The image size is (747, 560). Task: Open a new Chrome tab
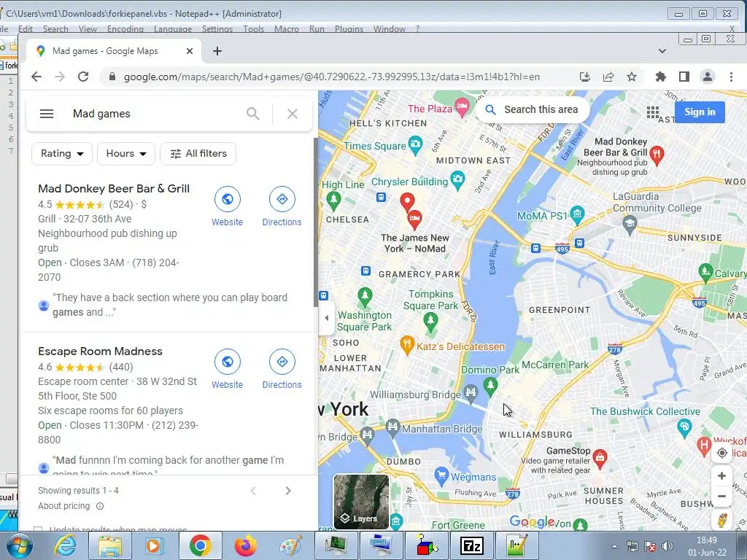coord(217,51)
